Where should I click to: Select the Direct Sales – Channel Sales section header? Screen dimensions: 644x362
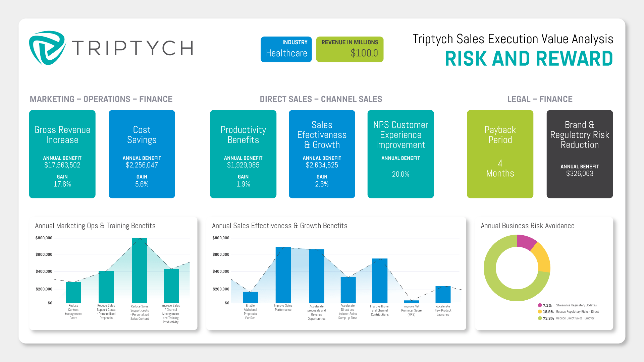pyautogui.click(x=321, y=99)
